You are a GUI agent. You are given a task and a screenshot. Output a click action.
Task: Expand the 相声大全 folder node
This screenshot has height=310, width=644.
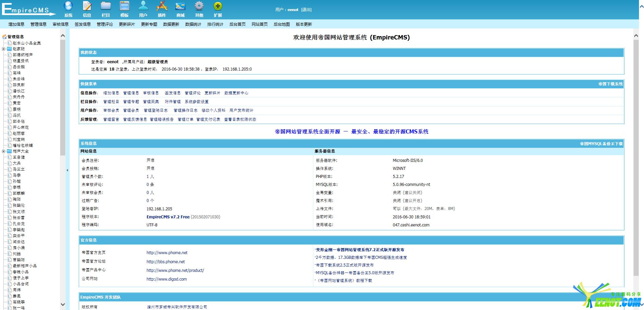click(x=4, y=151)
